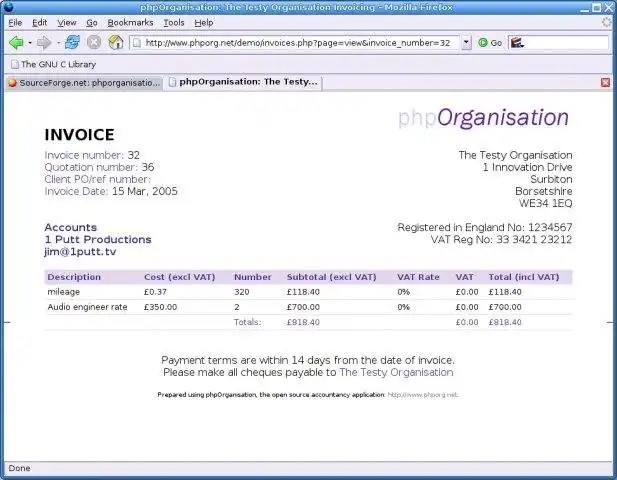Open the Edit menu
617x480 pixels.
coord(40,23)
